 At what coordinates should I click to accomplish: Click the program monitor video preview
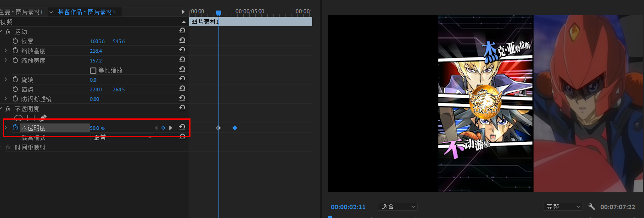coord(486,104)
